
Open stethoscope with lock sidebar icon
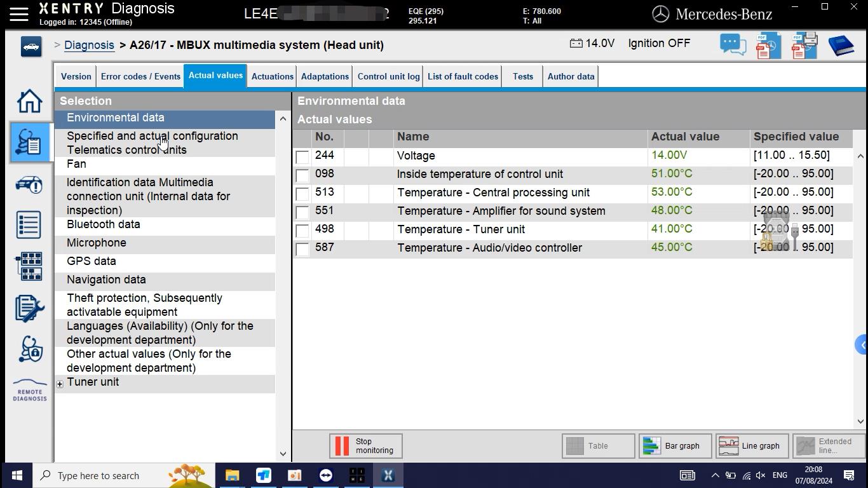(29, 349)
